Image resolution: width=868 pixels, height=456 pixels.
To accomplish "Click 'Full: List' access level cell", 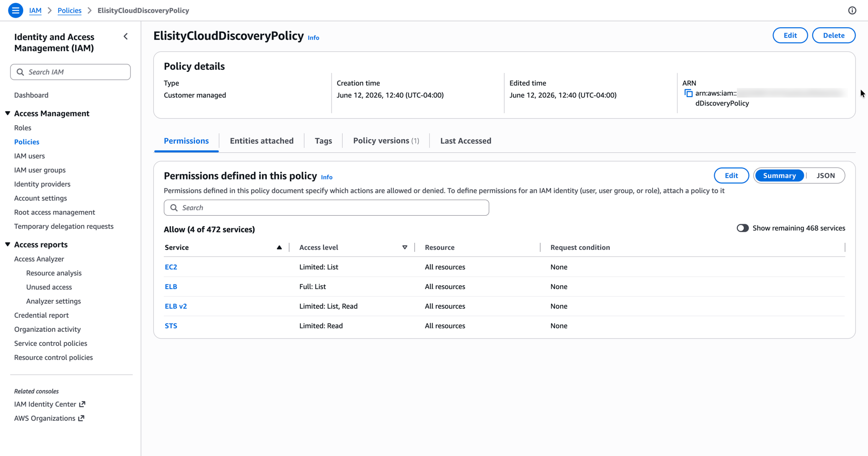I will pos(312,287).
